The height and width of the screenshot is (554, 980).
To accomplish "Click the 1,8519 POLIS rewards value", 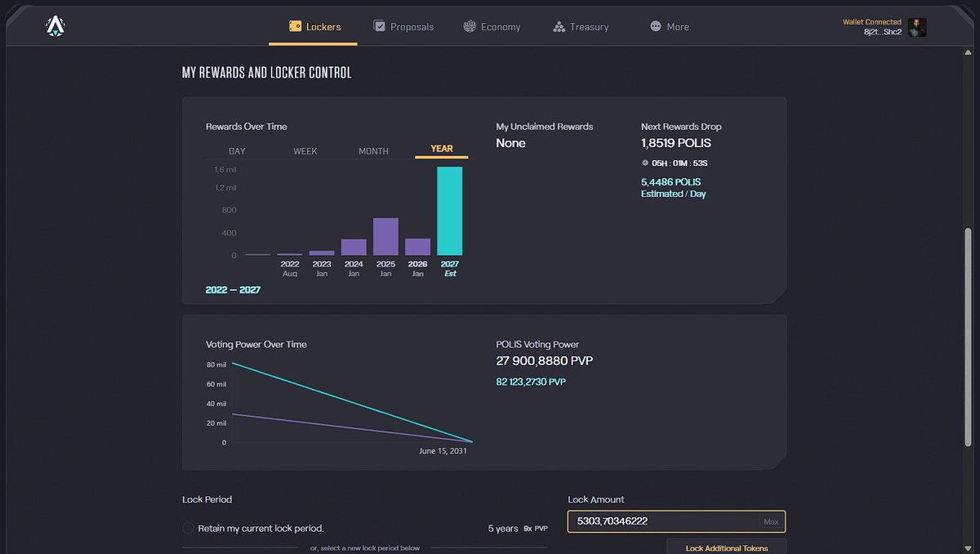I will click(x=676, y=143).
